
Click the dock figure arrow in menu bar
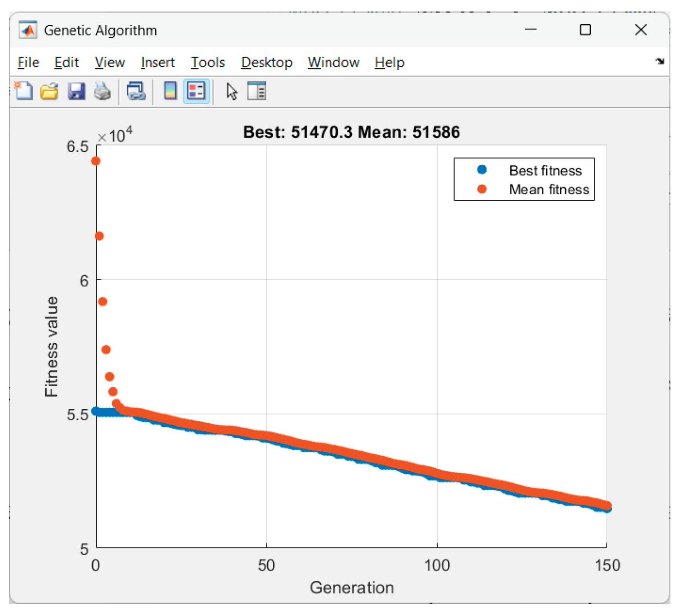660,61
